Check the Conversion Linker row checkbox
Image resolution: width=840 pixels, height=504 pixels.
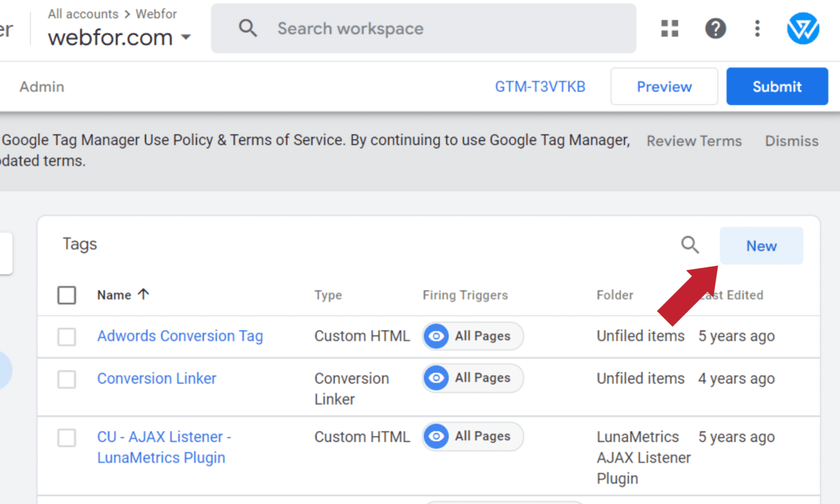(x=67, y=379)
